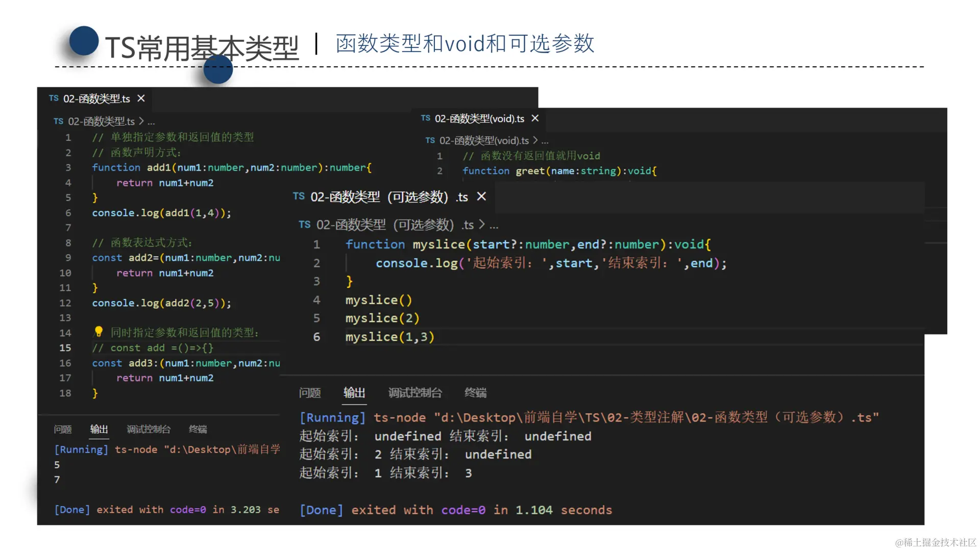The image size is (980, 551).
Task: Open the 调试控制台 tab in the right panel
Action: pyautogui.click(x=415, y=393)
